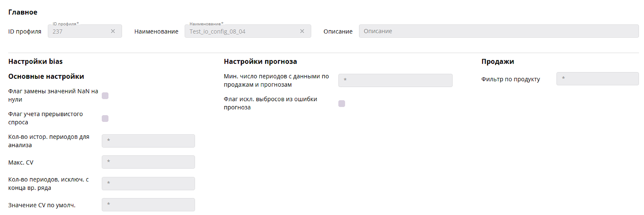
Task: Click the Главное section heading
Action: click(x=23, y=12)
